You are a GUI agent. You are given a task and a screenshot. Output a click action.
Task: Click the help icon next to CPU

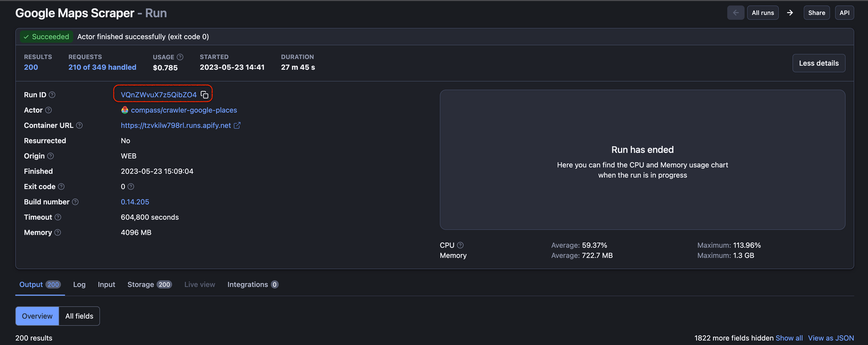coord(460,245)
